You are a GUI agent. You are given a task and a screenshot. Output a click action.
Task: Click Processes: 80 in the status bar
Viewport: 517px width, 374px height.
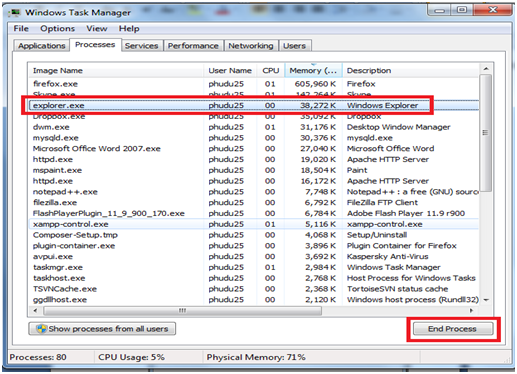[38, 357]
